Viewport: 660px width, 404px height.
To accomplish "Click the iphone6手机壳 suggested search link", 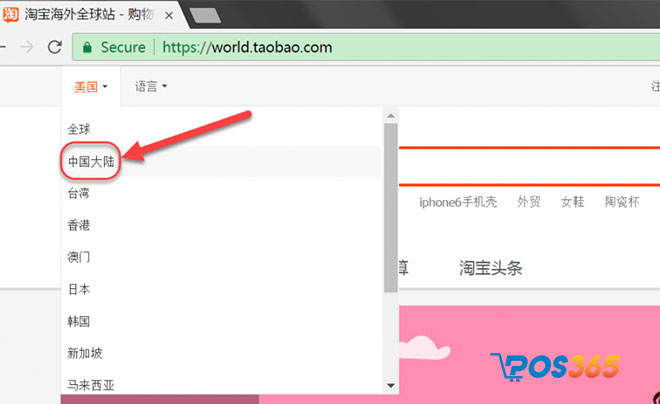I will tap(458, 202).
